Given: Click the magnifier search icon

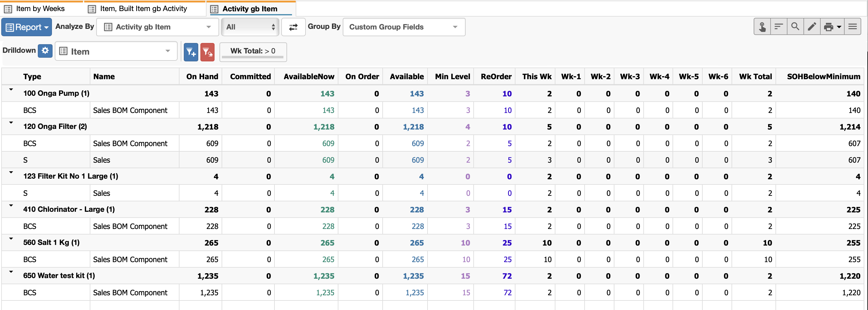Looking at the screenshot, I should pos(795,27).
